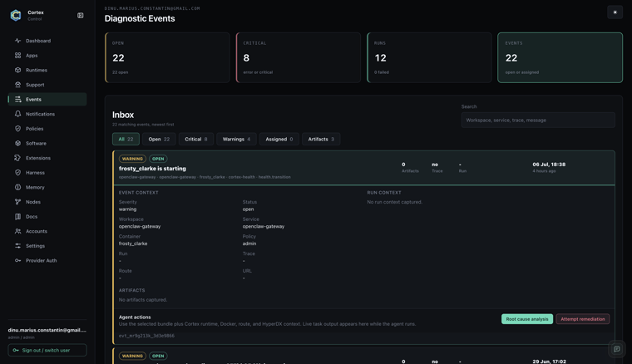Click the Events list icon
632x364 pixels.
click(17, 100)
